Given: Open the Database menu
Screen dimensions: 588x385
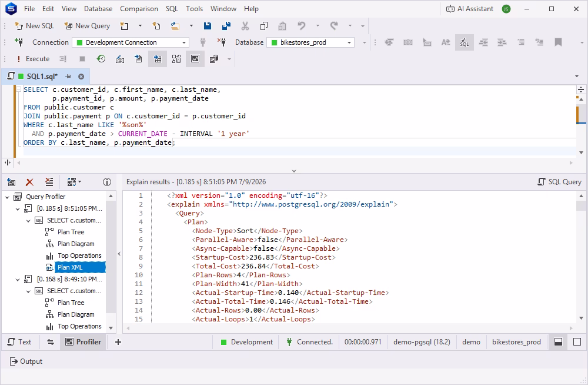Looking at the screenshot, I should point(98,9).
